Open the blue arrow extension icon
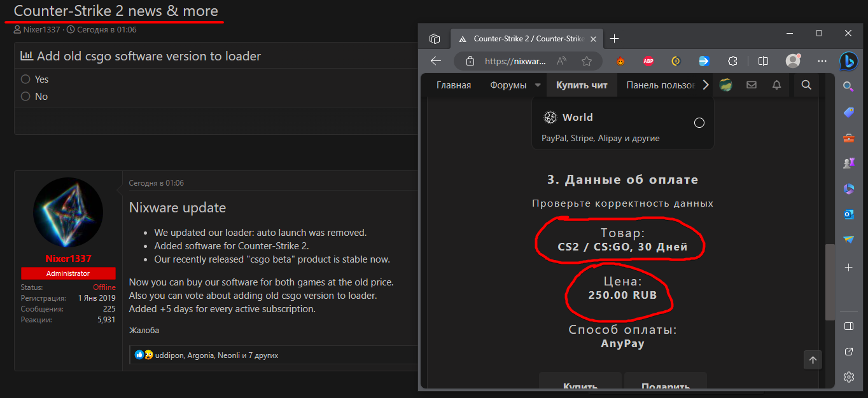The image size is (868, 398). click(704, 61)
